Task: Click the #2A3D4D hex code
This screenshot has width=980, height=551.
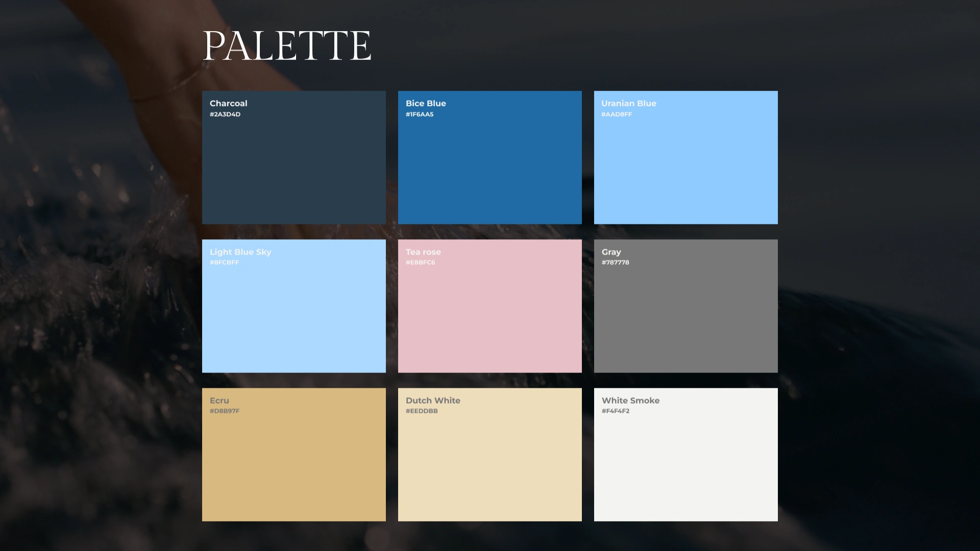Action: [x=225, y=114]
